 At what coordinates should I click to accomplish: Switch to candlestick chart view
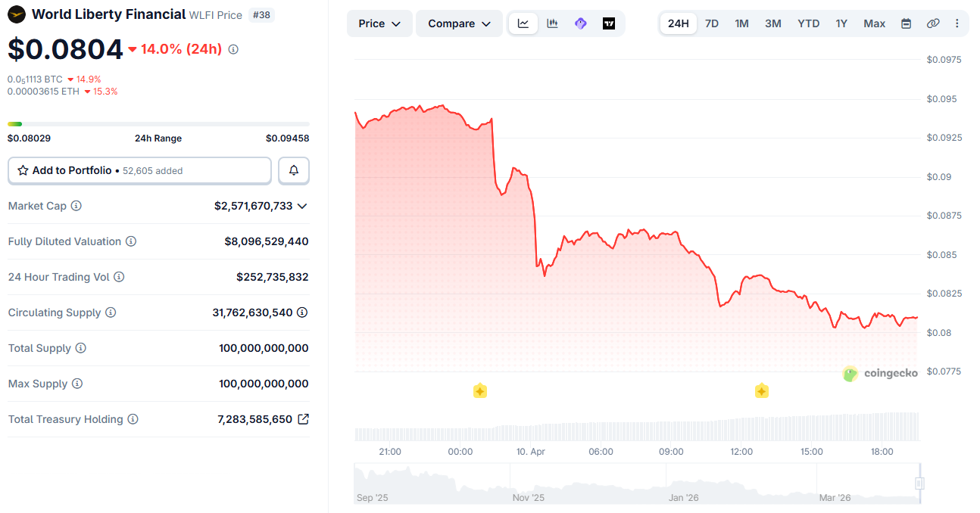tap(552, 23)
